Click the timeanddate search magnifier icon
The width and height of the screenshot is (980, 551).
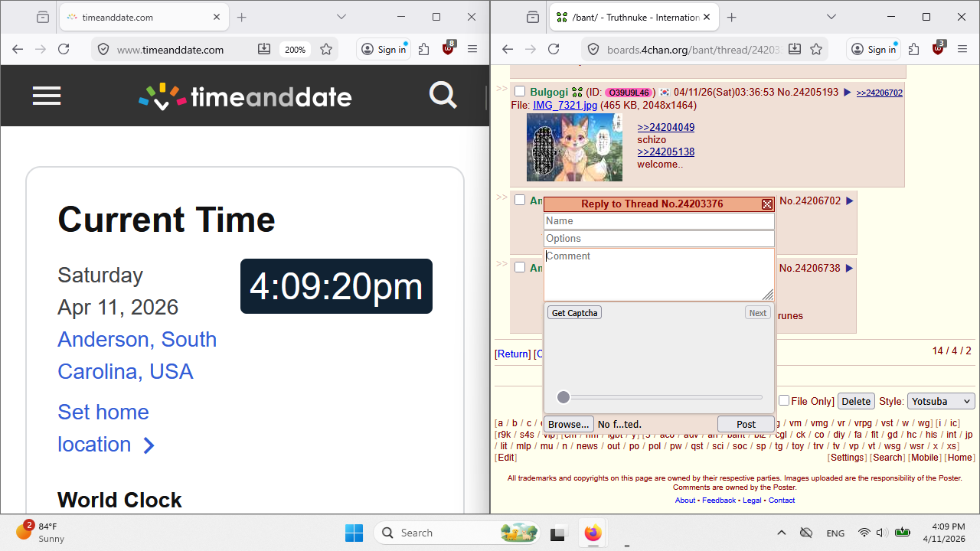[443, 96]
